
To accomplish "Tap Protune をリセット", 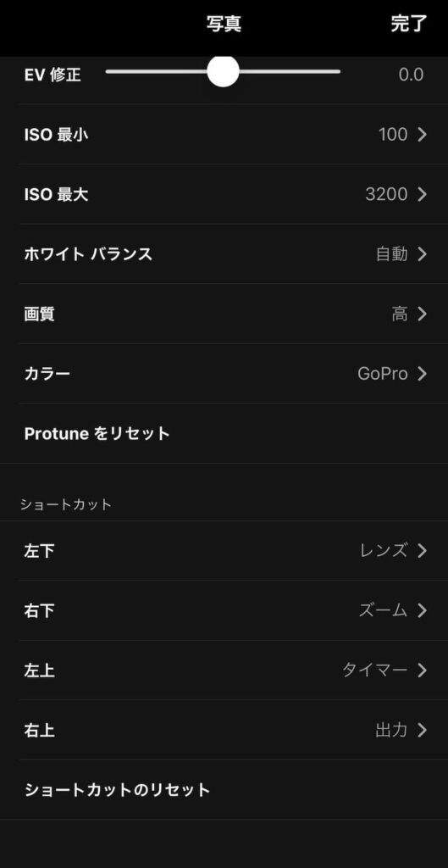I will click(x=97, y=433).
